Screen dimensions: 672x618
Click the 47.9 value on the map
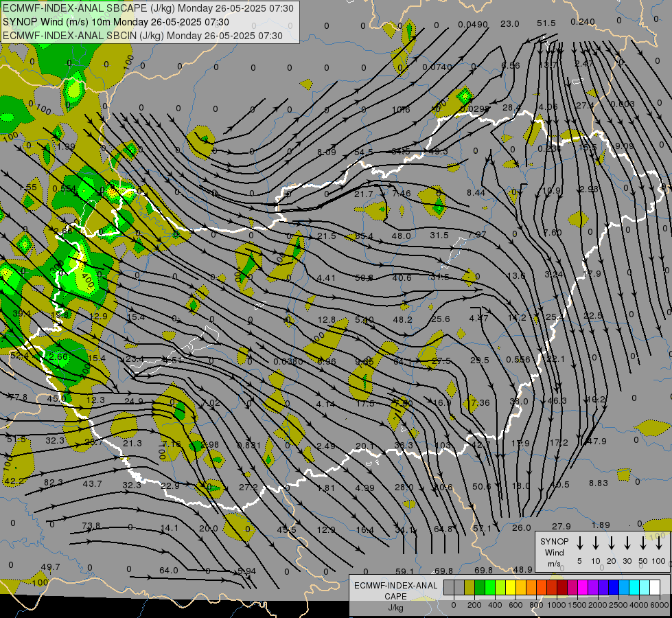click(597, 442)
